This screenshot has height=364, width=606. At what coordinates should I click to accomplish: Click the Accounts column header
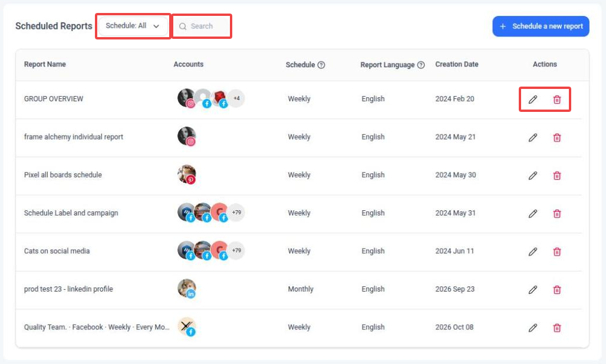[188, 64]
